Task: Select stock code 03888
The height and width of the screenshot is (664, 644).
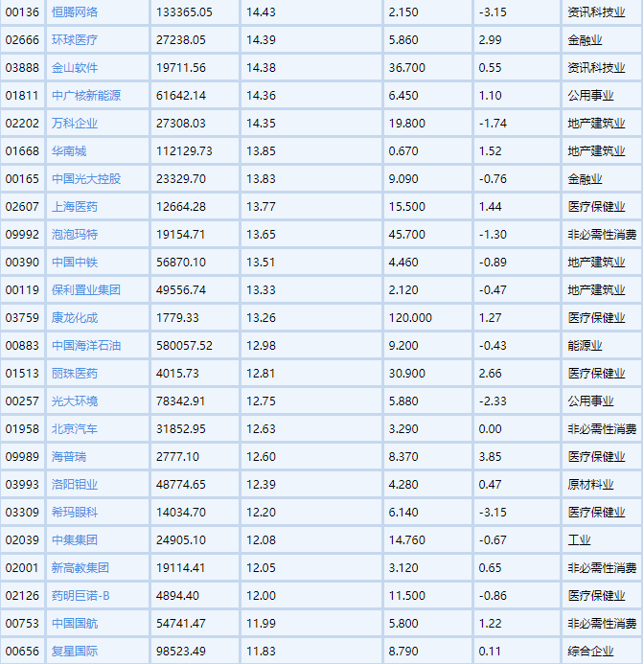Action: [22, 68]
